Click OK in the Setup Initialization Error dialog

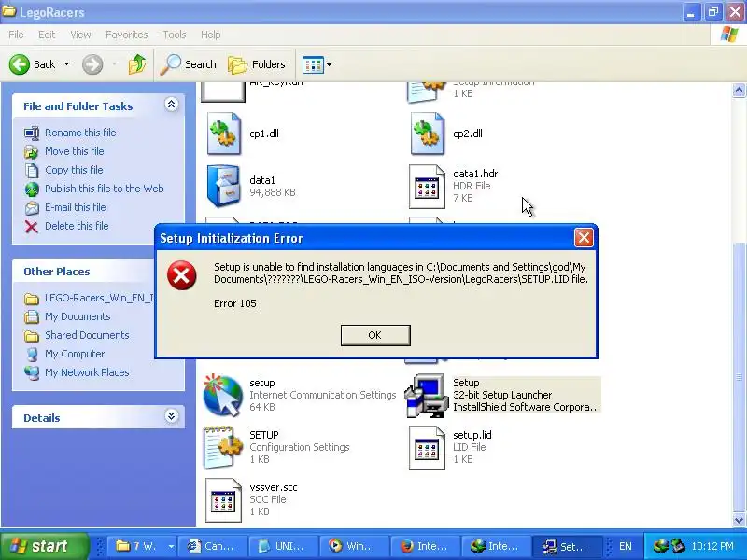click(375, 335)
